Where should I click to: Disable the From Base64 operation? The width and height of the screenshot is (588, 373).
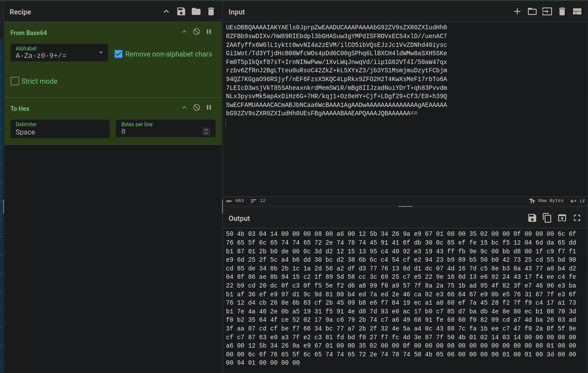point(197,32)
